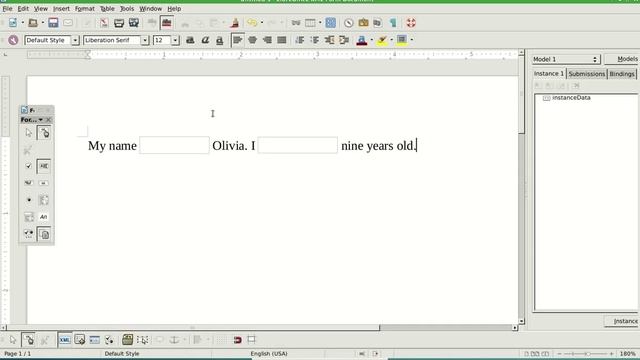Viewport: 640px width, 360px height.
Task: Switch to the Instance 1 tab
Action: (549, 73)
